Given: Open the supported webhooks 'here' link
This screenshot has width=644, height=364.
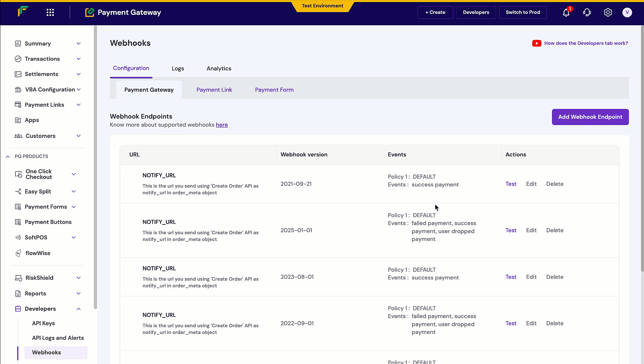Looking at the screenshot, I should (x=222, y=125).
